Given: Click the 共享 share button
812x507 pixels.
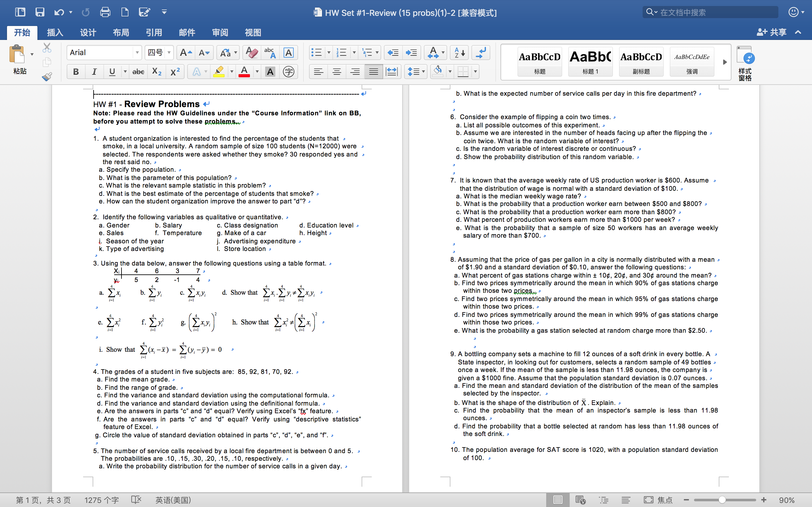Looking at the screenshot, I should [772, 33].
